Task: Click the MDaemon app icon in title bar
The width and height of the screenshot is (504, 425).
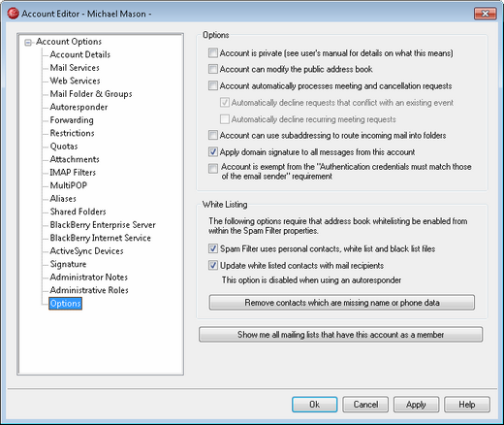Action: coord(13,14)
